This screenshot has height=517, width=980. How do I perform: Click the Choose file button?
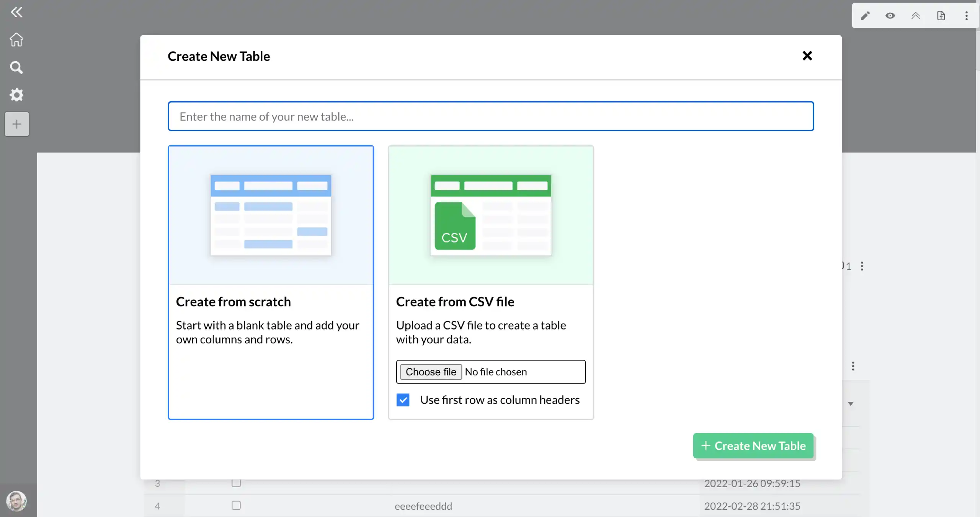coord(430,372)
